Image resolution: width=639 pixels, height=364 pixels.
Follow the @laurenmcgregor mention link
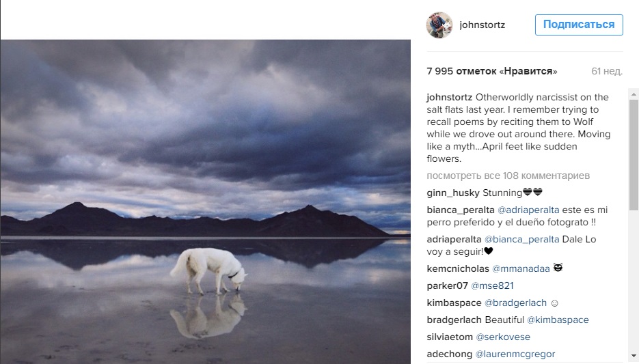(515, 354)
